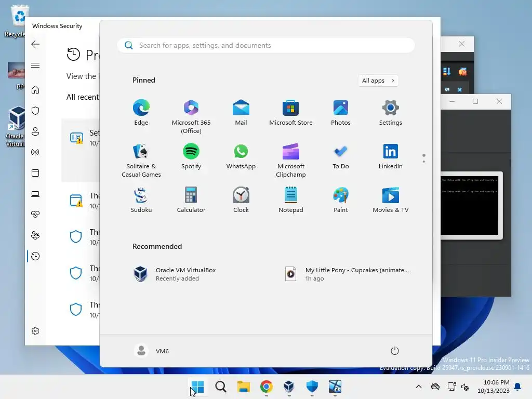Launch Paint from Start menu

(341, 200)
